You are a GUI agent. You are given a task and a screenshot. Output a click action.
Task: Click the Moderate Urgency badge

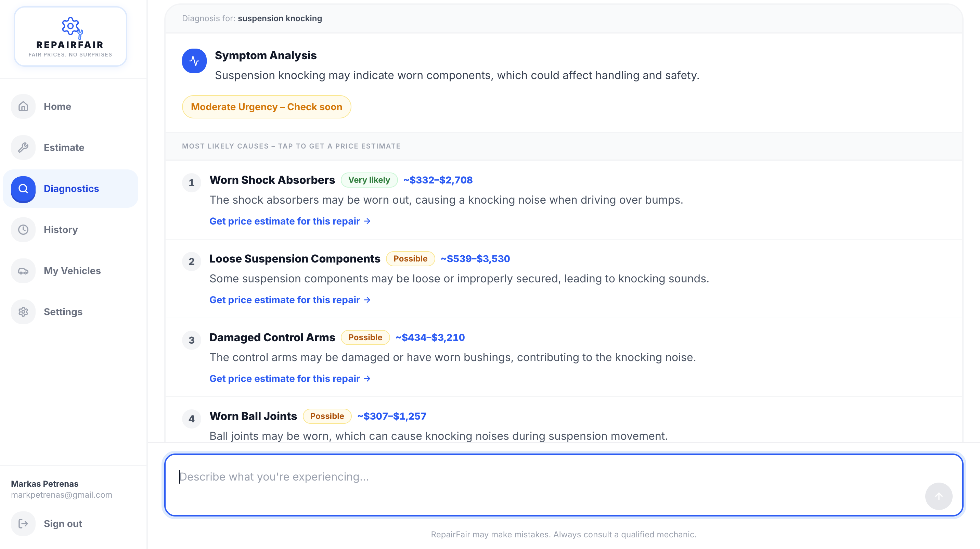[266, 107]
